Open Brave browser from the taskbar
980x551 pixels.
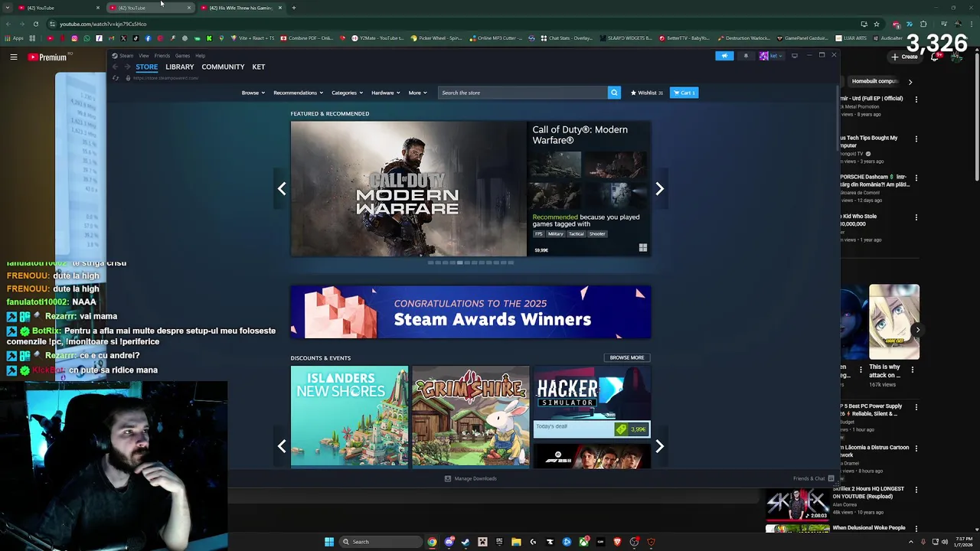pos(617,542)
